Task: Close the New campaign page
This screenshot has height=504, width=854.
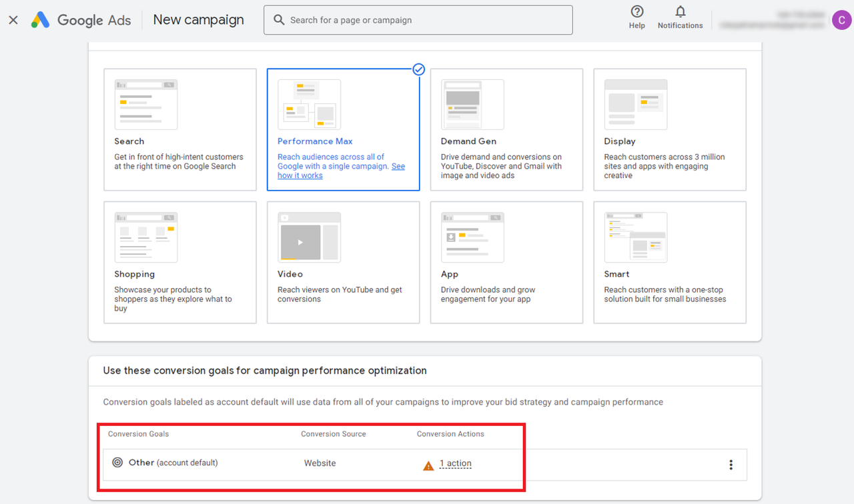Action: pyautogui.click(x=13, y=20)
